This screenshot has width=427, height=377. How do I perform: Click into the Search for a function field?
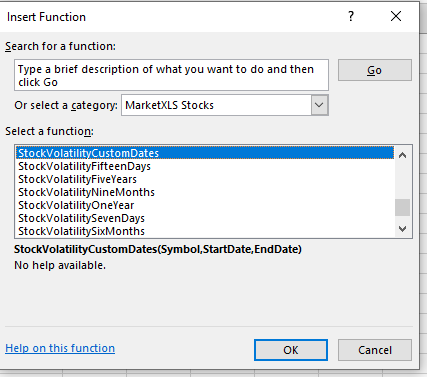(171, 75)
